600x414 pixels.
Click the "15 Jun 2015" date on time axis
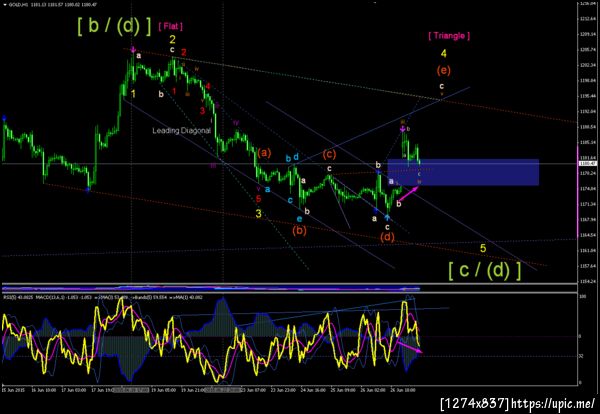tap(12, 390)
